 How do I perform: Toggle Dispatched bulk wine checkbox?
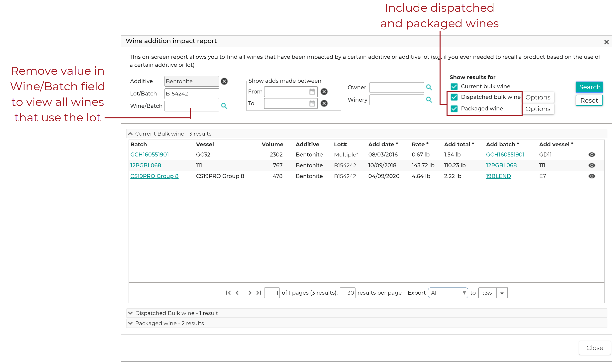pyautogui.click(x=454, y=97)
